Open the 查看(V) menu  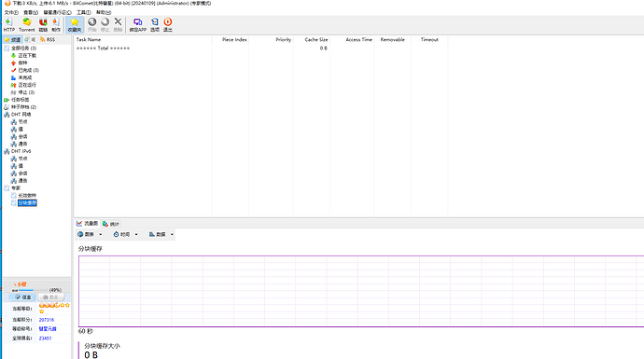[x=31, y=12]
